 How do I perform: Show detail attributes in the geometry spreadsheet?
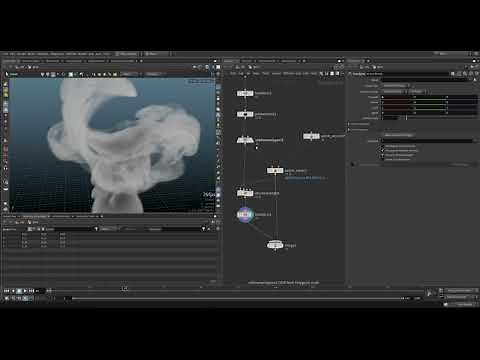pos(43,229)
